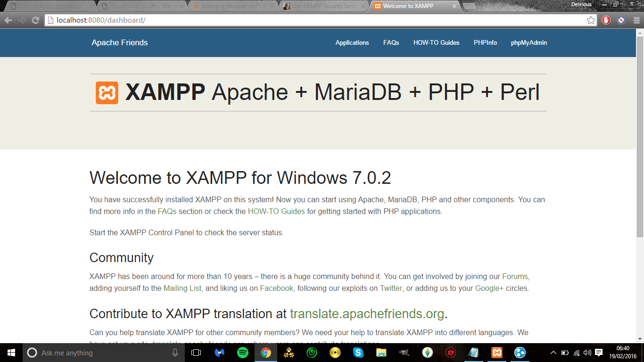The width and height of the screenshot is (644, 362).
Task: Open XAMPP Control Panel taskbar icon
Action: pos(497,353)
